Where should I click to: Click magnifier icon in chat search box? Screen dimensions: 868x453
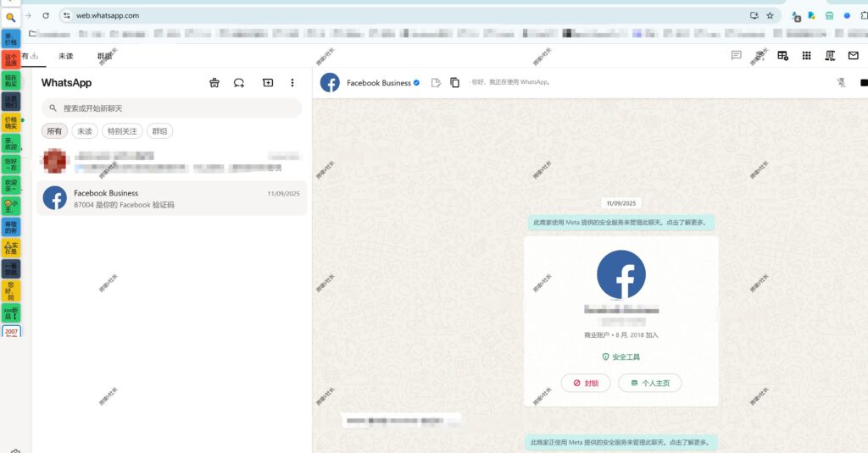(53, 108)
